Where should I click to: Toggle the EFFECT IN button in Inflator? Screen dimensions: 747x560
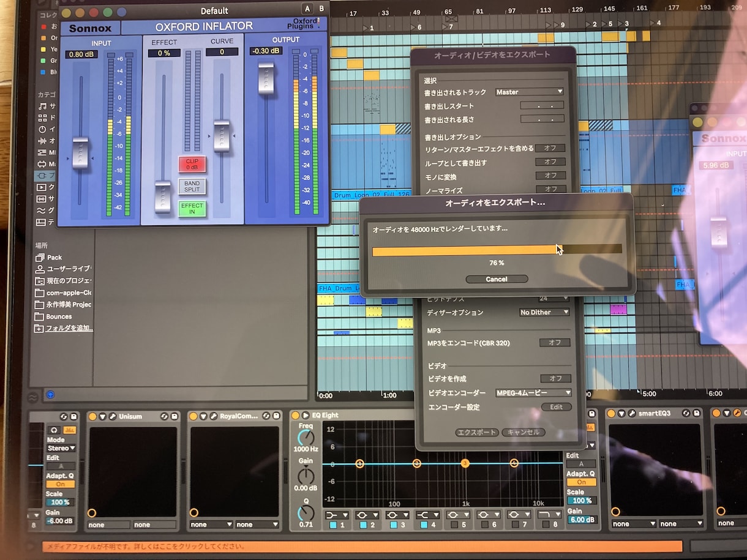(192, 209)
